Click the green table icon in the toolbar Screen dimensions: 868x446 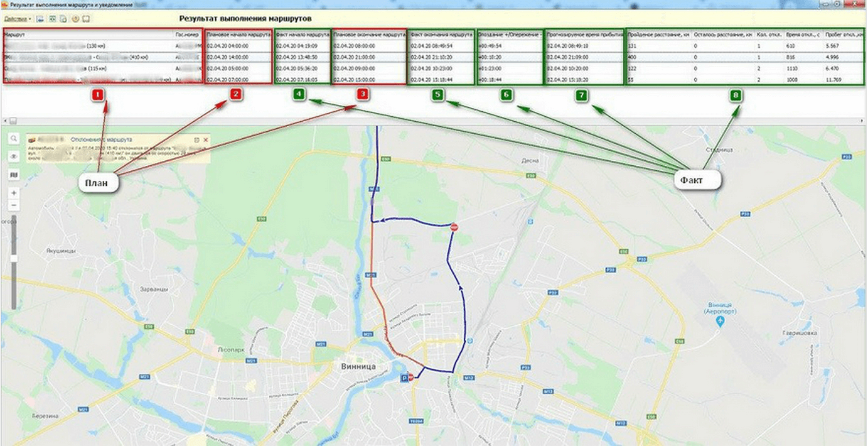pos(51,19)
